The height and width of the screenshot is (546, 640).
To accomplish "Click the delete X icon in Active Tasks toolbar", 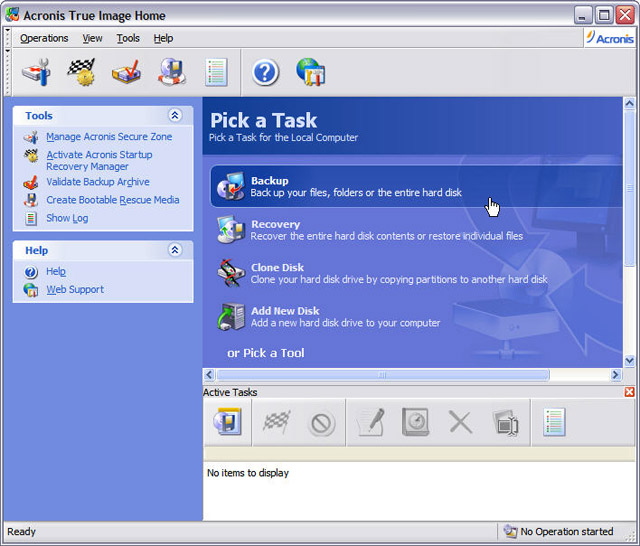I will 461,422.
